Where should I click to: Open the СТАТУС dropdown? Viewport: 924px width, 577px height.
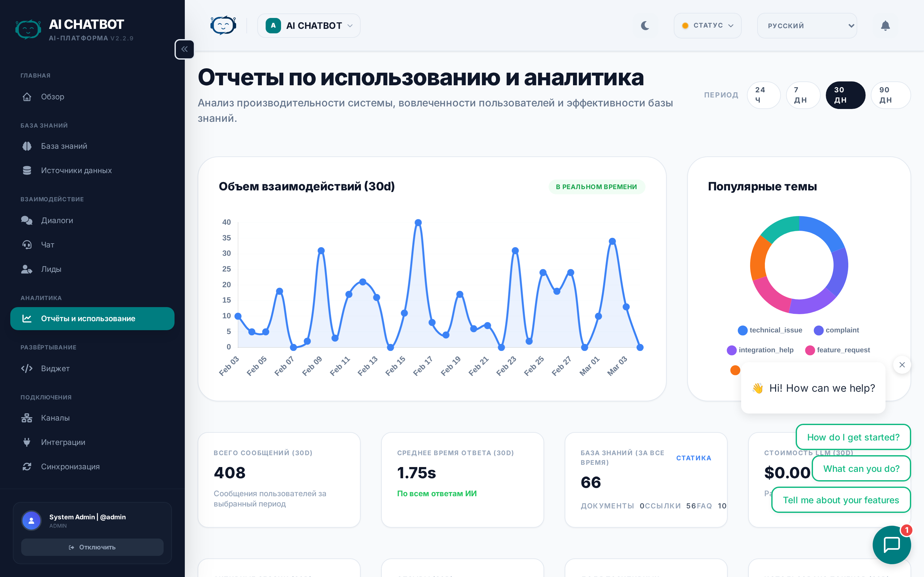(x=707, y=25)
